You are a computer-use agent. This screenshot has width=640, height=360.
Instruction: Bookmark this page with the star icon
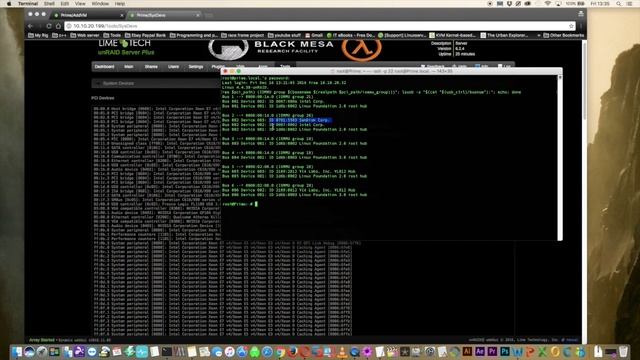[x=571, y=26]
